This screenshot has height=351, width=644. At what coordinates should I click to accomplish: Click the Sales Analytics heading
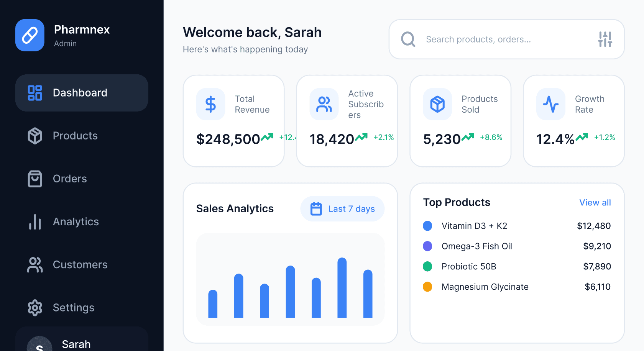tap(235, 209)
